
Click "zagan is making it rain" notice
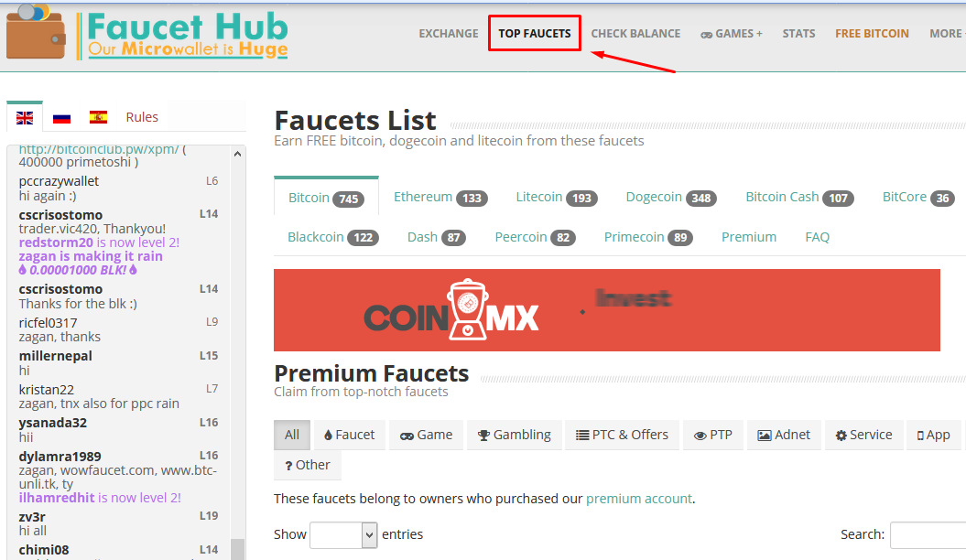91,256
